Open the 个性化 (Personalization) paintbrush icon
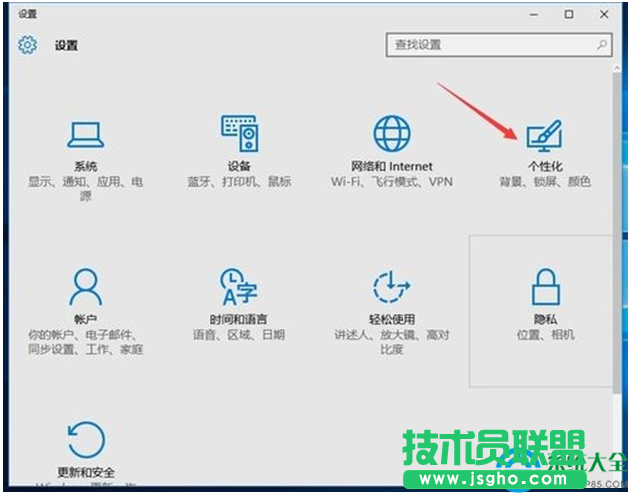Viewport: 630px width, 495px height. 544,136
